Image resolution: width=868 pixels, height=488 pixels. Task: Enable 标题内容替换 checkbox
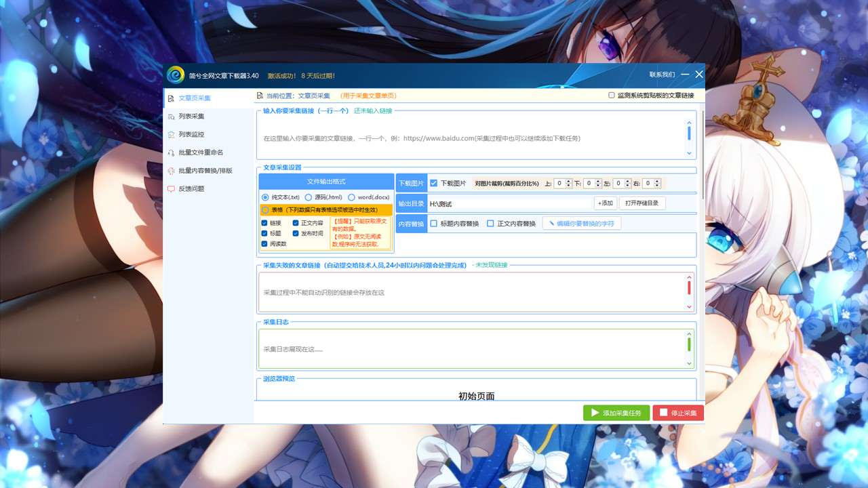tap(434, 224)
